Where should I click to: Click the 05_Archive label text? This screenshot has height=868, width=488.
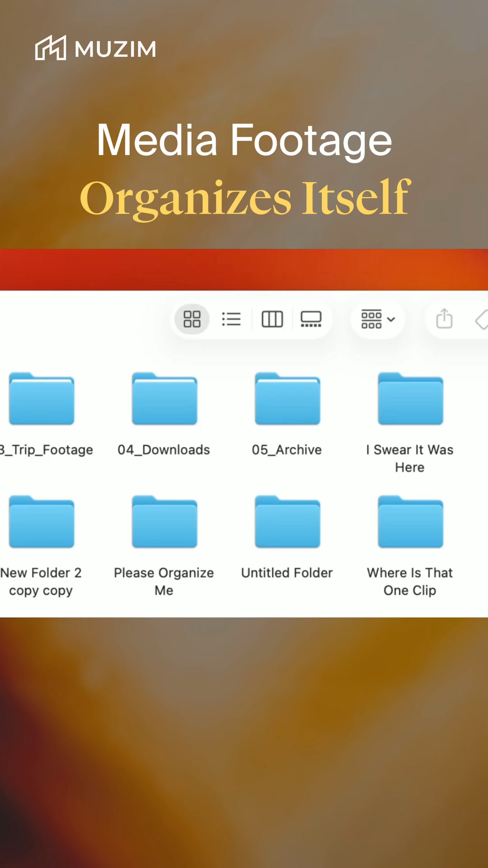pos(287,450)
